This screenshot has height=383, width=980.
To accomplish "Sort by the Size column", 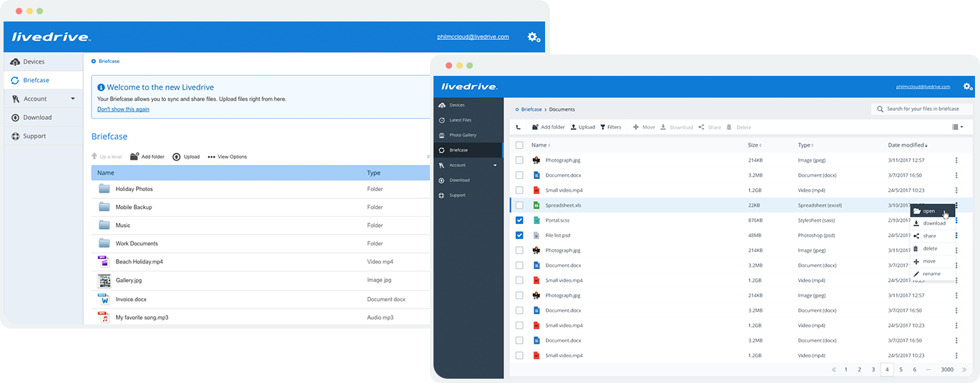I will coord(755,145).
